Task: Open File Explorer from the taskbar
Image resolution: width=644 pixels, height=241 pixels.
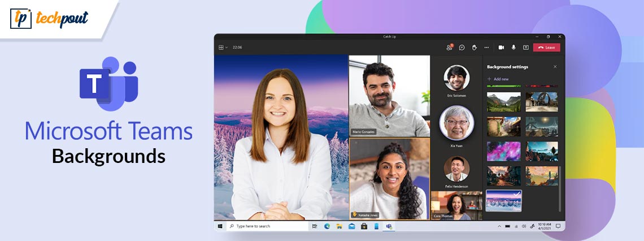Action: [340, 226]
